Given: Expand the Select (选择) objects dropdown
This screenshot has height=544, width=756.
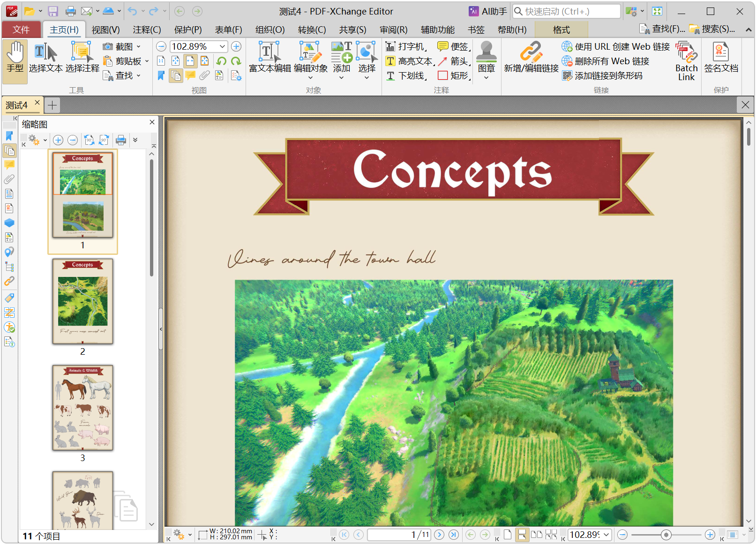Looking at the screenshot, I should tap(367, 78).
